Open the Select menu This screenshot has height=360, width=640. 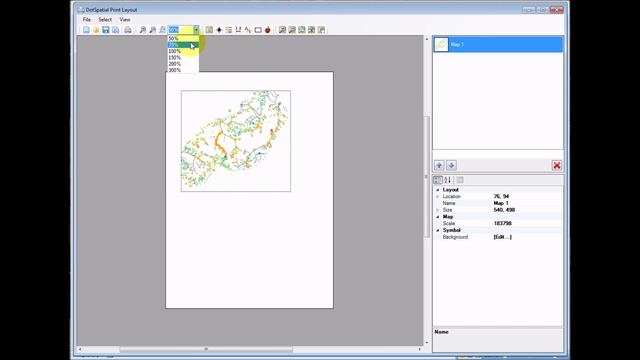coord(105,20)
